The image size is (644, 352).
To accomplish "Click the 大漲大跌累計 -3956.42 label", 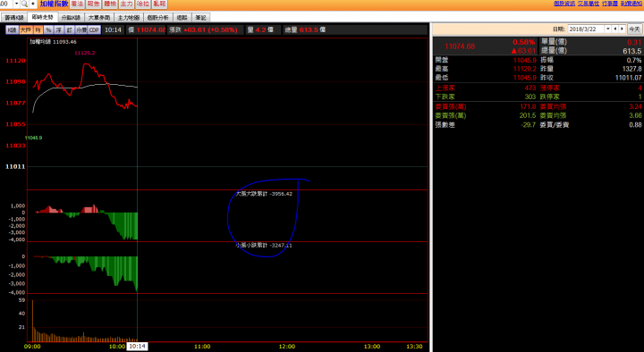I will [264, 194].
